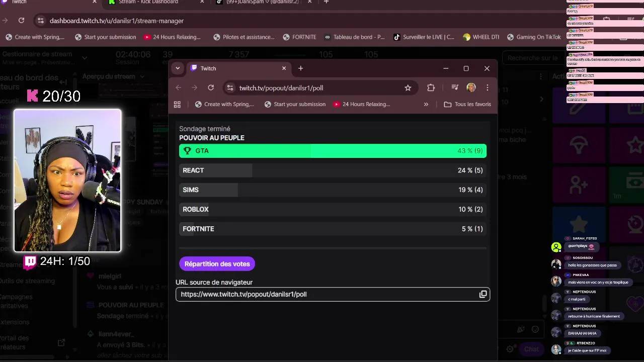This screenshot has width=644, height=362.
Task: Open the Portail des créateurs external link
Action: pos(61,342)
